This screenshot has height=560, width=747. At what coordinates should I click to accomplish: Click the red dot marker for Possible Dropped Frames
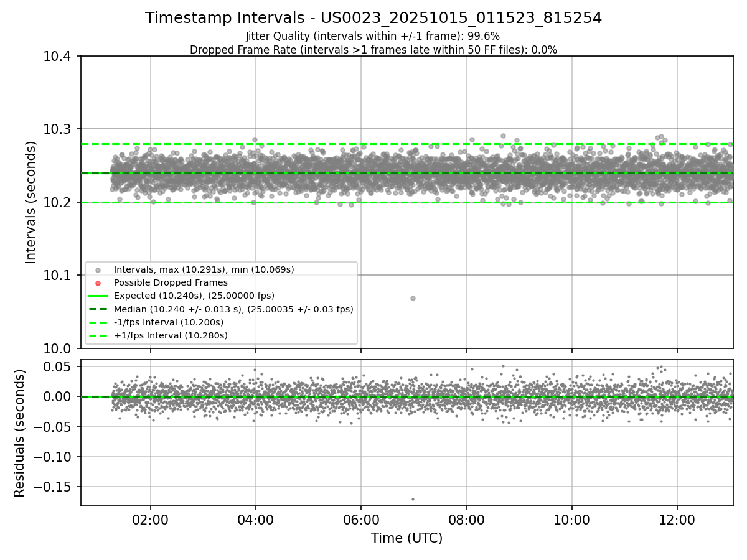pyautogui.click(x=98, y=282)
